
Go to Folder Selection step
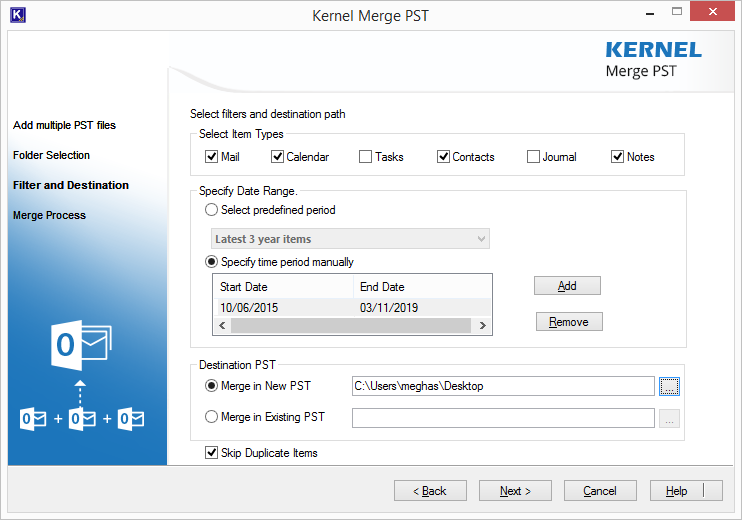point(52,155)
